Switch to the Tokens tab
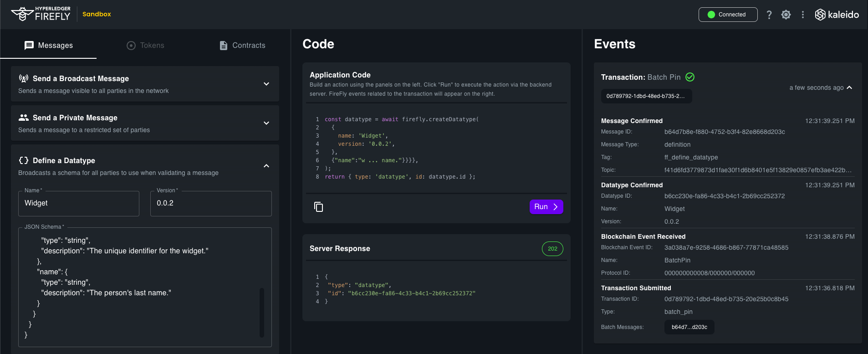This screenshot has height=354, width=868. point(145,46)
